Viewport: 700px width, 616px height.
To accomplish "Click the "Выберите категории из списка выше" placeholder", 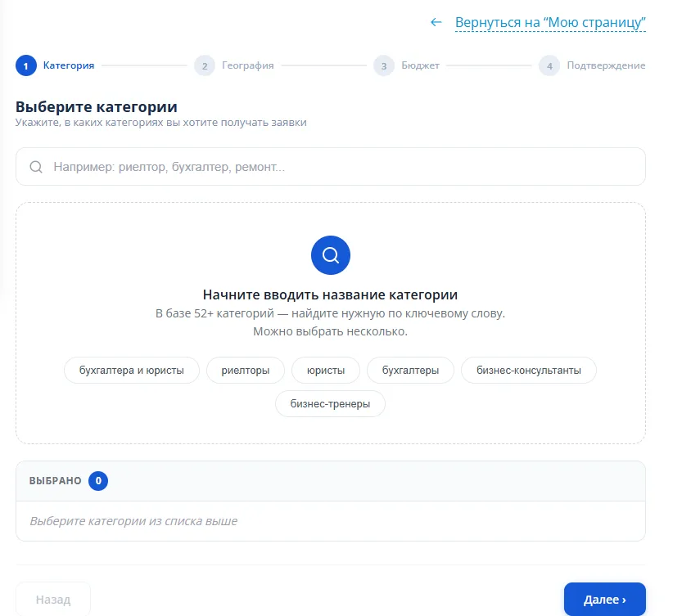I will click(x=133, y=521).
